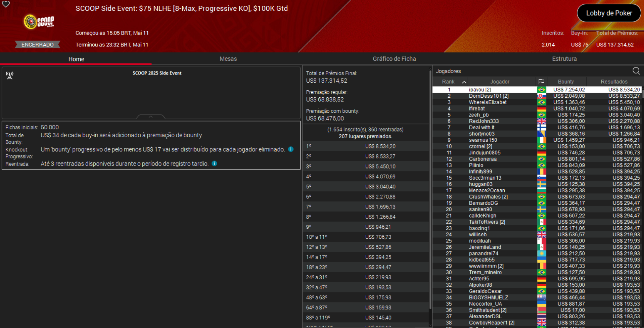The width and height of the screenshot is (644, 328).
Task: Select player row czornei [2]
Action: pos(537,146)
